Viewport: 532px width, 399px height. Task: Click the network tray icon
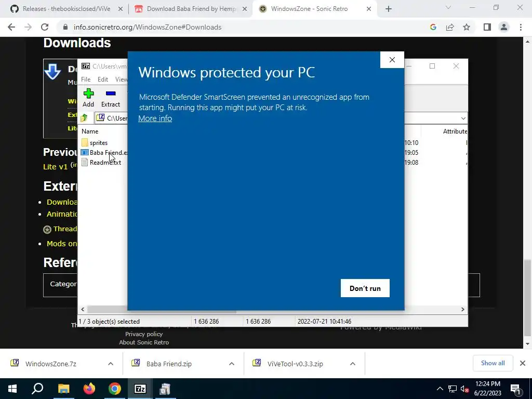coord(453,389)
